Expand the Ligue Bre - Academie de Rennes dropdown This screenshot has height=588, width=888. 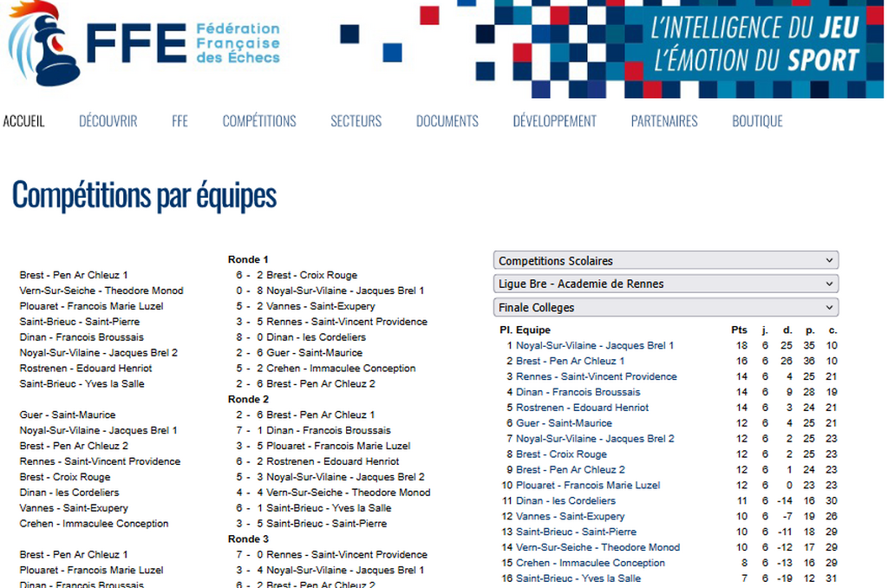665,284
